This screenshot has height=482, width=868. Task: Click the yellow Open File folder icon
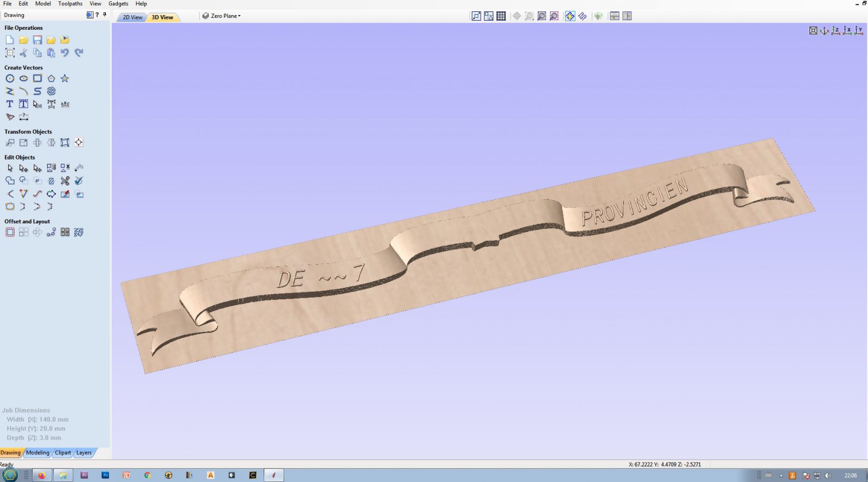[x=23, y=40]
